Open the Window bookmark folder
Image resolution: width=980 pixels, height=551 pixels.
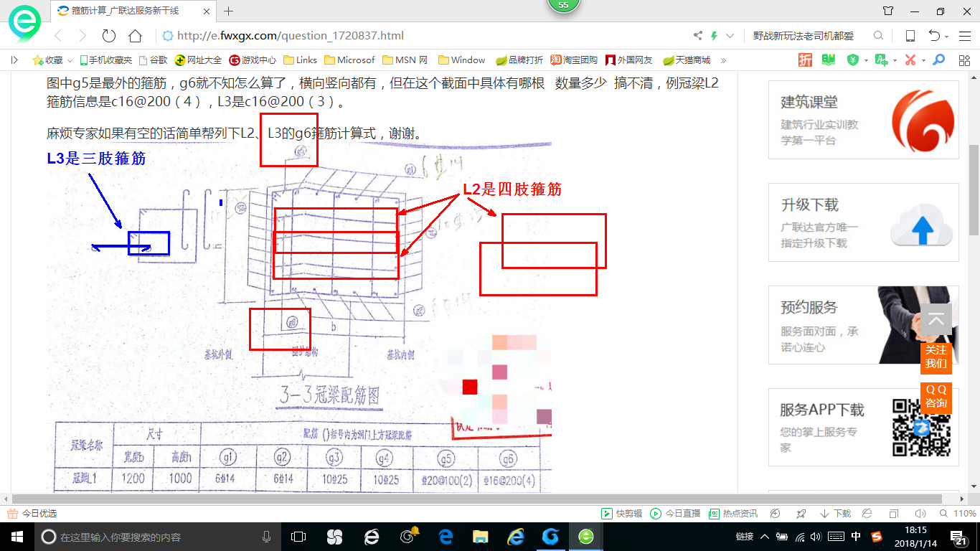coord(462,60)
